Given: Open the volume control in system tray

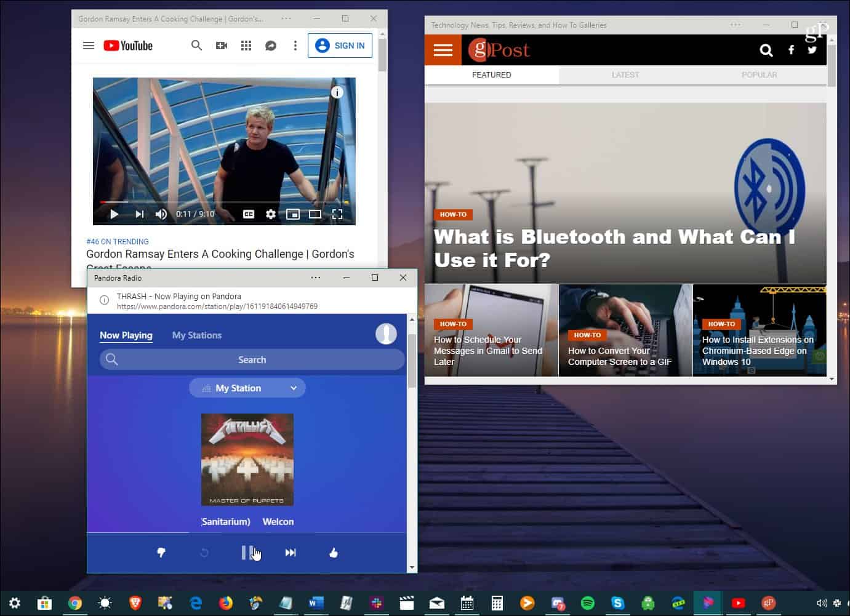Looking at the screenshot, I should tap(822, 603).
